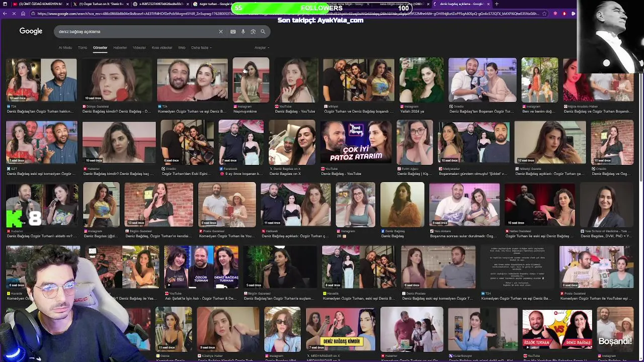Open the Deniz Bağdaş on X result
Screen dimensions: 644x362
285,174
